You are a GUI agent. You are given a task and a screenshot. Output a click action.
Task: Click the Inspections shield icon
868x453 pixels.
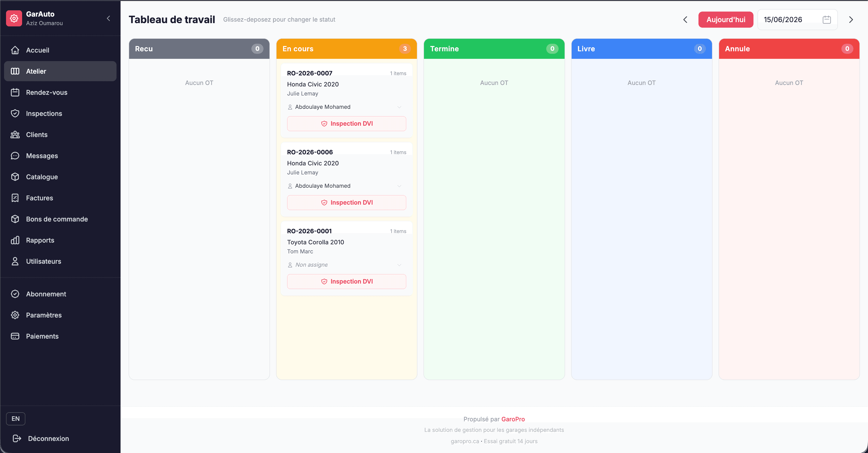coord(15,113)
